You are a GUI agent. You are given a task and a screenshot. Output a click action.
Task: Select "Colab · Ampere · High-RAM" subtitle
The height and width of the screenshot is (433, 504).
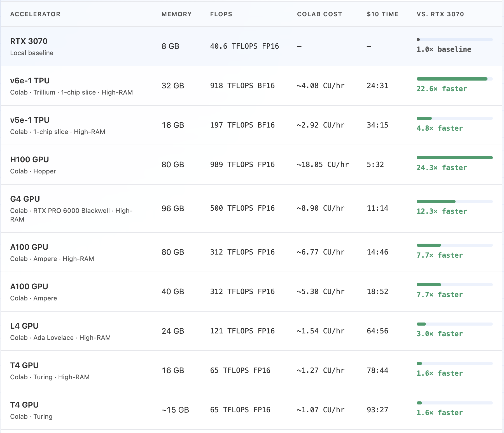tap(52, 259)
